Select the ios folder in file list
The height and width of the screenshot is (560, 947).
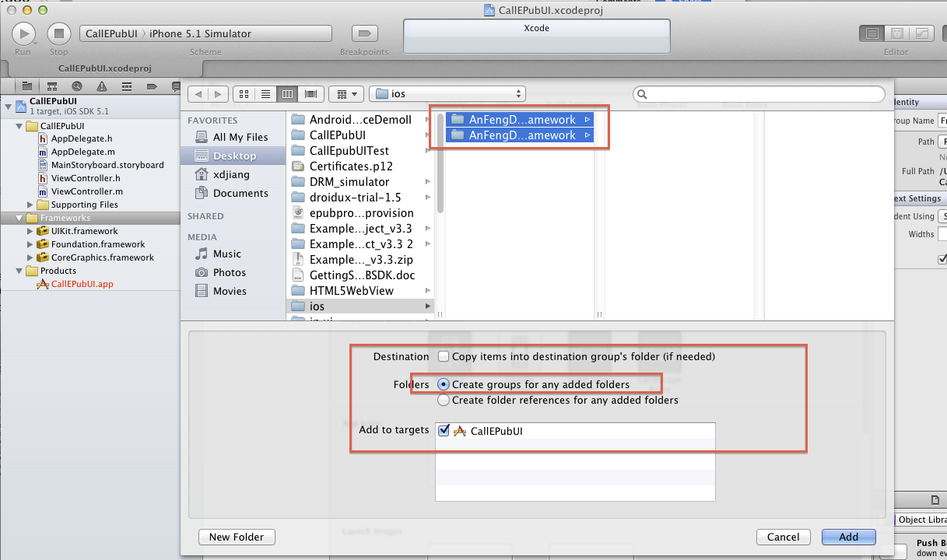click(x=360, y=306)
